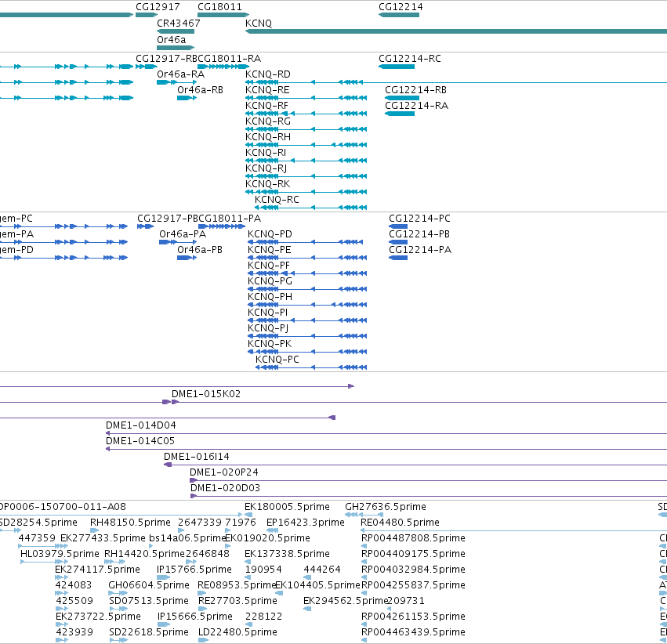Image resolution: width=667 pixels, height=644 pixels.
Task: Select BAC clone DME1-015K02
Action: pyautogui.click(x=206, y=393)
